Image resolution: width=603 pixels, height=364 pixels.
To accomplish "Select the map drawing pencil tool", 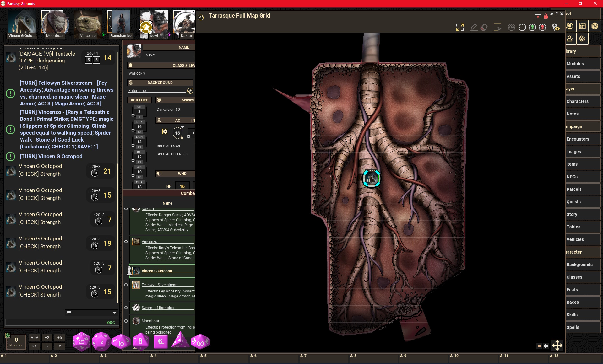I will [x=474, y=27].
